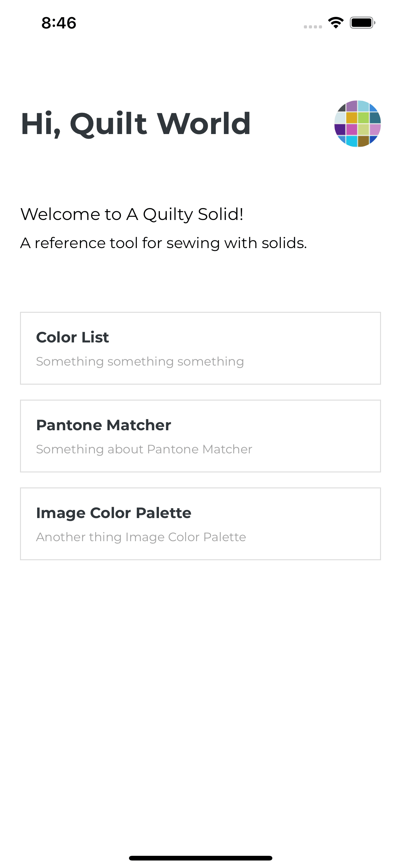Tap the home indicator bar
Screen dimensions: 401x868
[x=200, y=858]
